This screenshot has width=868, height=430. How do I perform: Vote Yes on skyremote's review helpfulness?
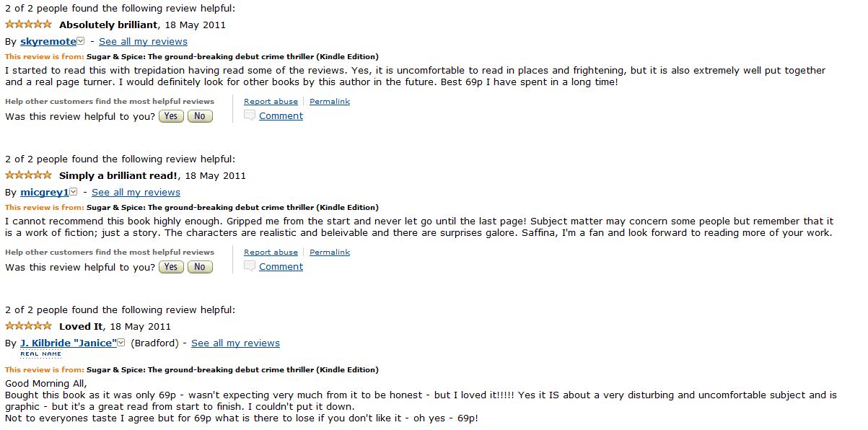coord(171,116)
